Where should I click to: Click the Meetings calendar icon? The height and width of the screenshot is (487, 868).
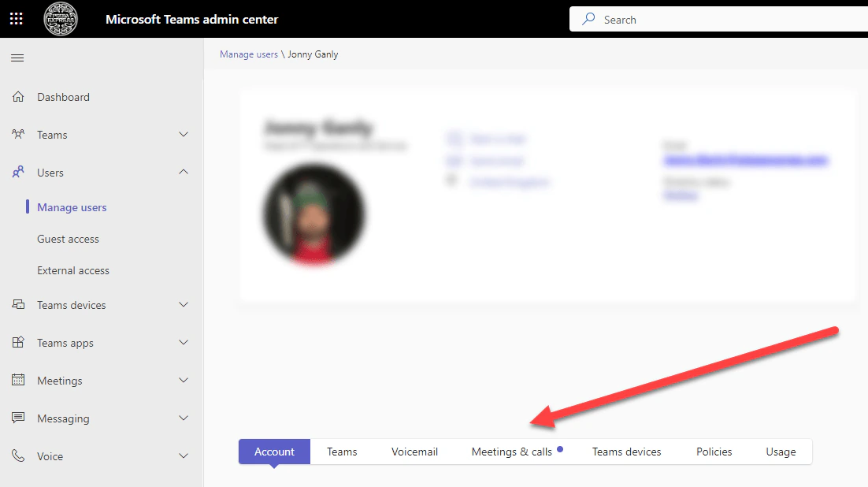coord(18,380)
